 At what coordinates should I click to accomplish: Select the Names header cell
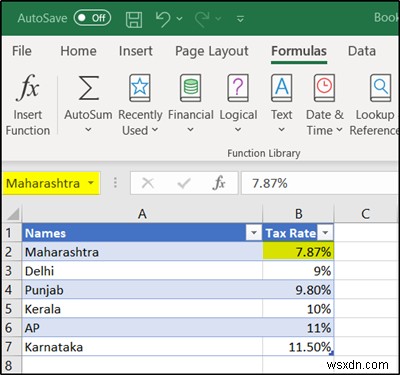coord(142,233)
